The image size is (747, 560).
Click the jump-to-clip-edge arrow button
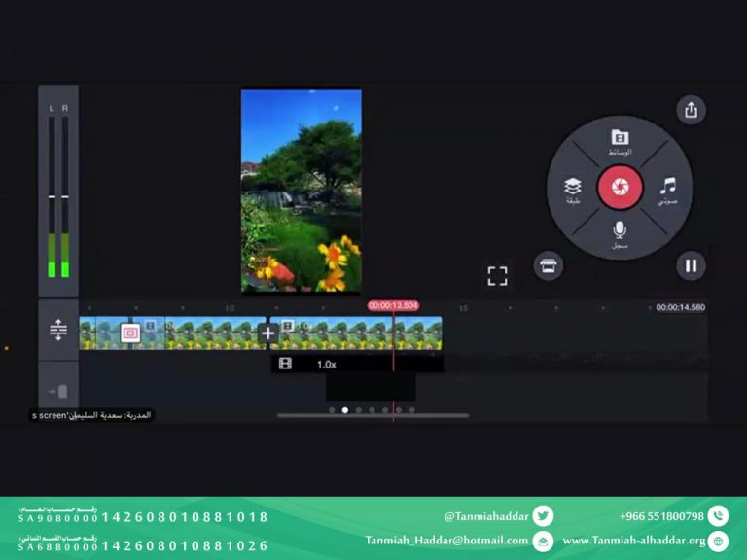(58, 391)
